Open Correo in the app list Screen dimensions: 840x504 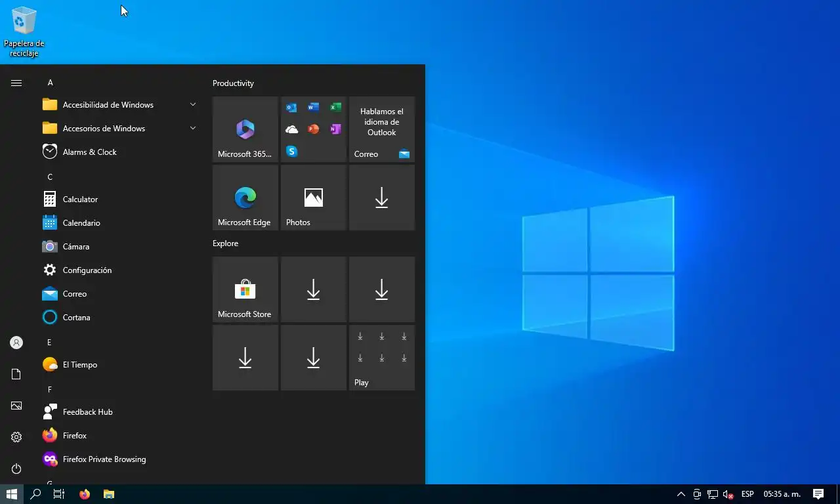pyautogui.click(x=120, y=293)
